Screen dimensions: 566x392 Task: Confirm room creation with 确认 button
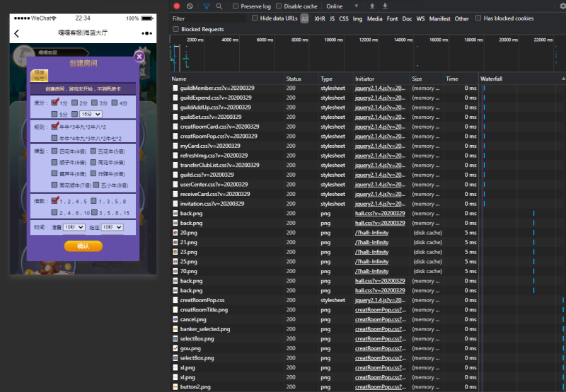(x=83, y=246)
